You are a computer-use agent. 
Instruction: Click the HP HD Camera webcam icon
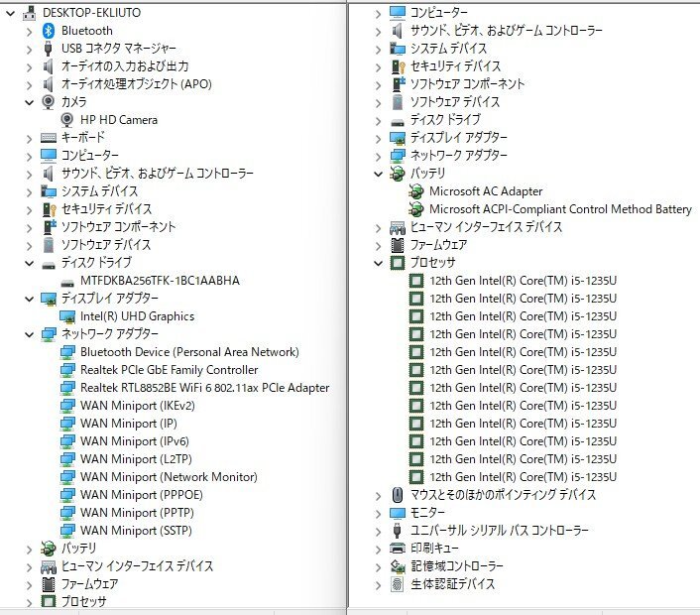coord(67,120)
